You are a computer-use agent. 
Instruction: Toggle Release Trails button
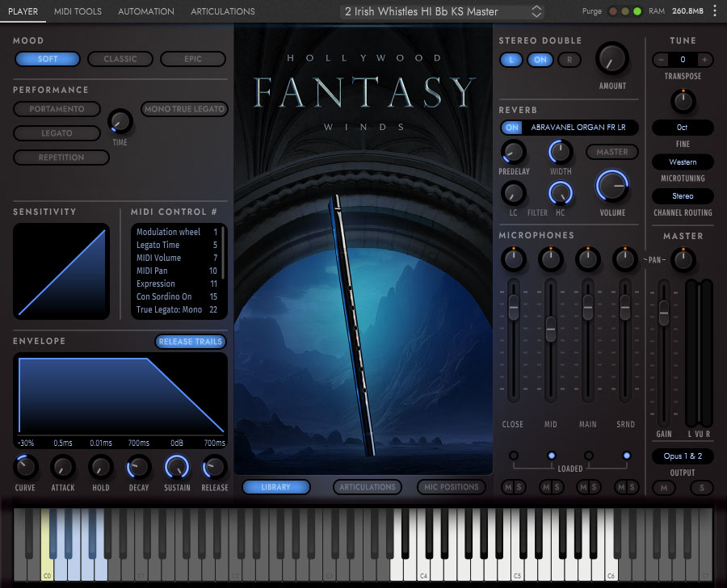click(191, 342)
